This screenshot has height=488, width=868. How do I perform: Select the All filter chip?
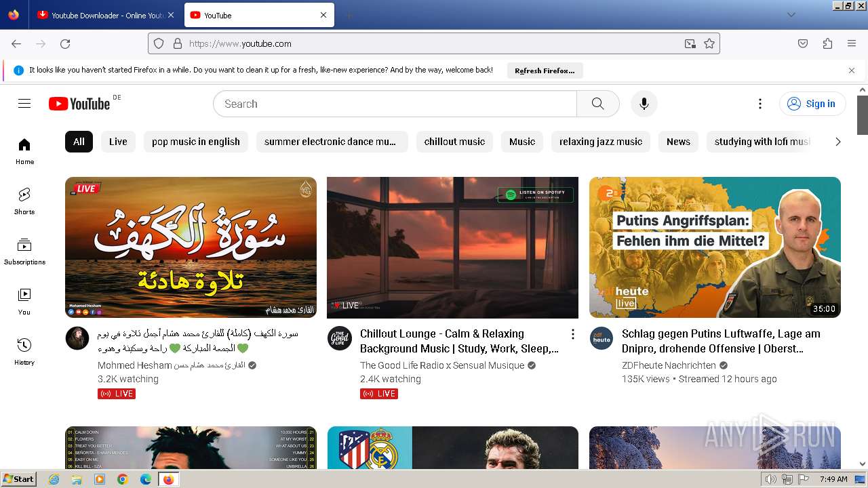(x=79, y=142)
